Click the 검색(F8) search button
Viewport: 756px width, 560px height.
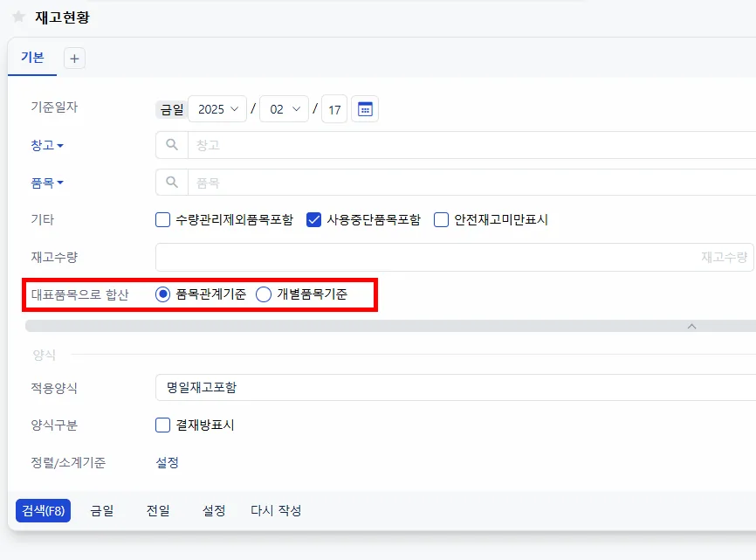click(x=44, y=510)
